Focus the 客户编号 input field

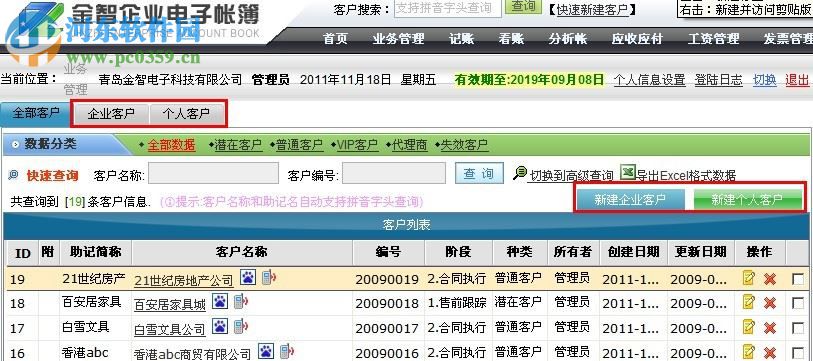[394, 173]
